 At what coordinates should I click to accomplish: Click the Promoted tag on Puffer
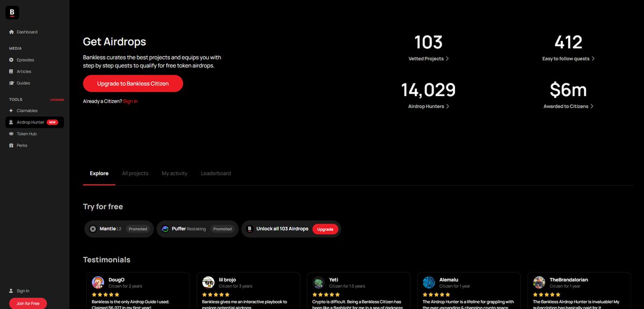point(223,229)
